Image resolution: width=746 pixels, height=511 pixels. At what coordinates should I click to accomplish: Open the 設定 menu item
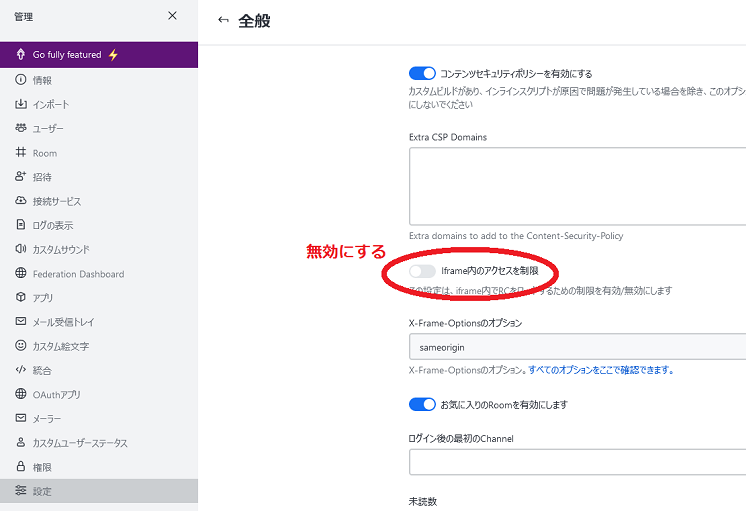42,491
